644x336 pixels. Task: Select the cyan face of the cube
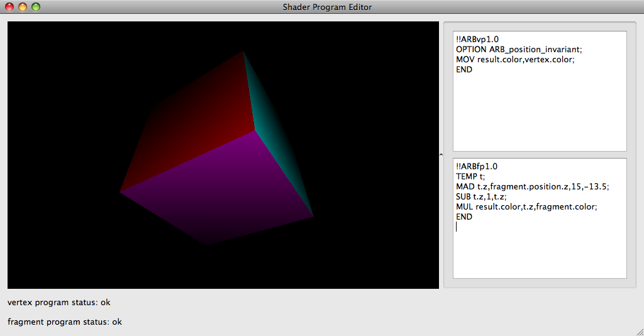[x=277, y=138]
